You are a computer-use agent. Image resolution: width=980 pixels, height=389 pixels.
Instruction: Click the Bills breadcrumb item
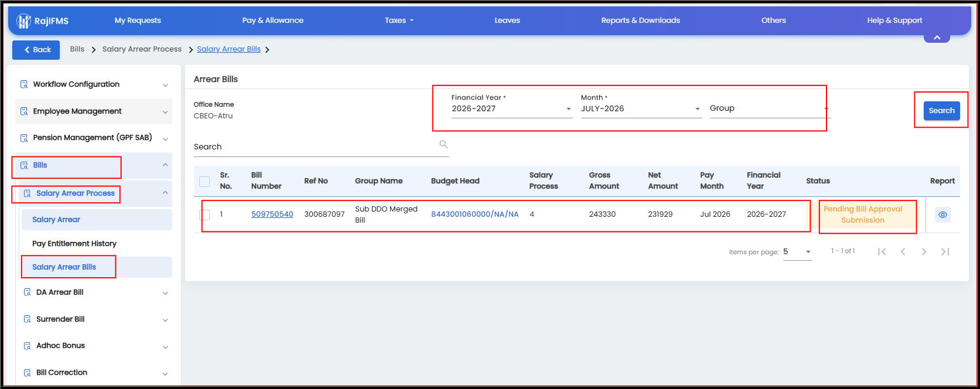point(77,49)
